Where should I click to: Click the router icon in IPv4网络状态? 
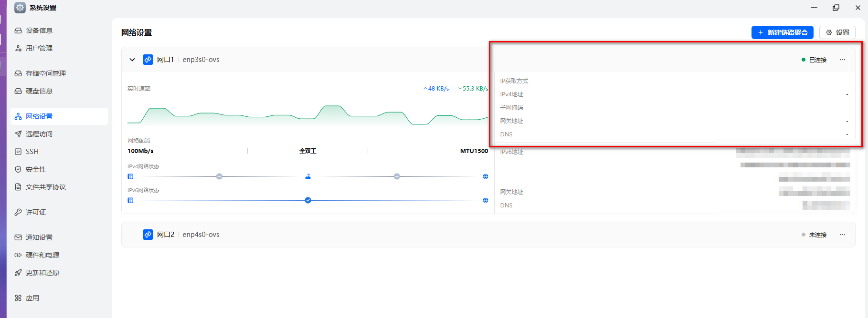pyautogui.click(x=308, y=176)
